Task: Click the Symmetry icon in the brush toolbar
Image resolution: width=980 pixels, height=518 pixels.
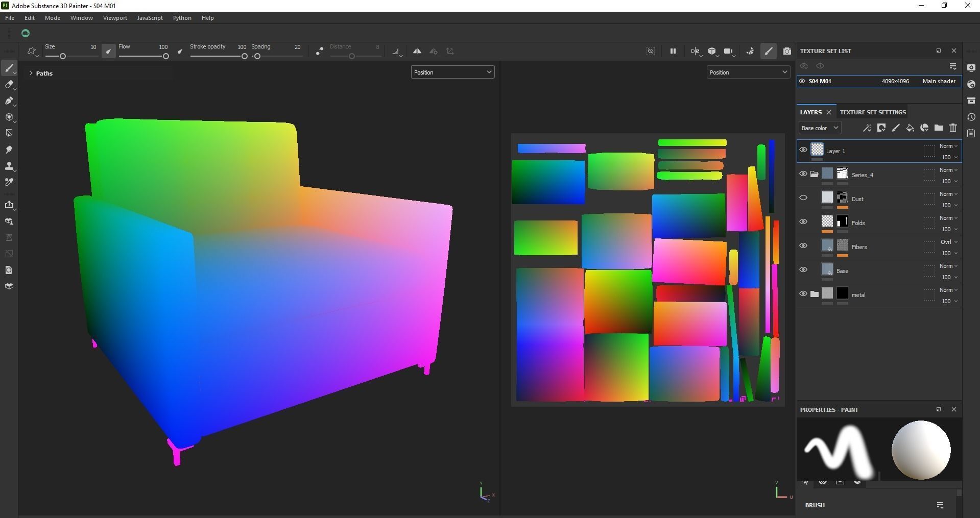Action: [x=417, y=51]
